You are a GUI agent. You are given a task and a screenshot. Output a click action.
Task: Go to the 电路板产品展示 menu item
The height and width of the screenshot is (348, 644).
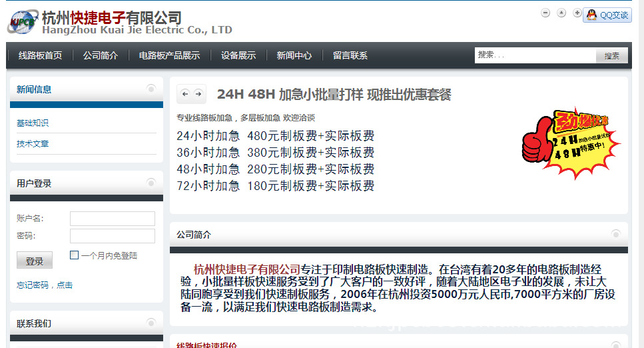pos(169,55)
